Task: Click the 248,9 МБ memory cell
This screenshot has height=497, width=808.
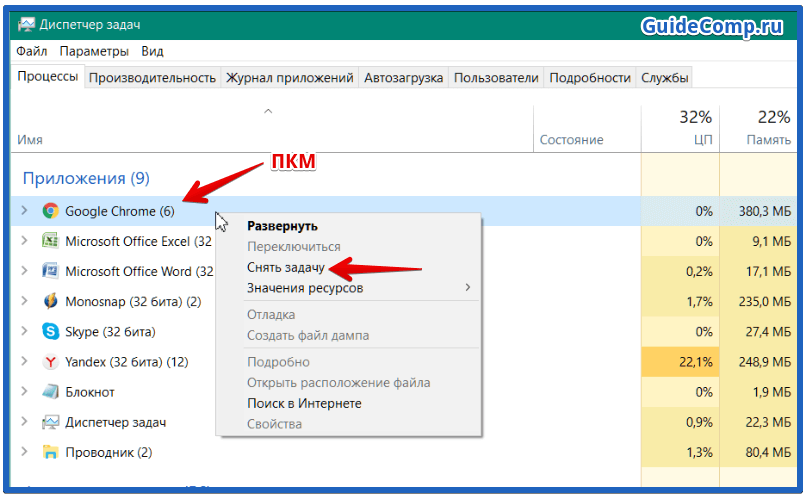Action: 759,362
